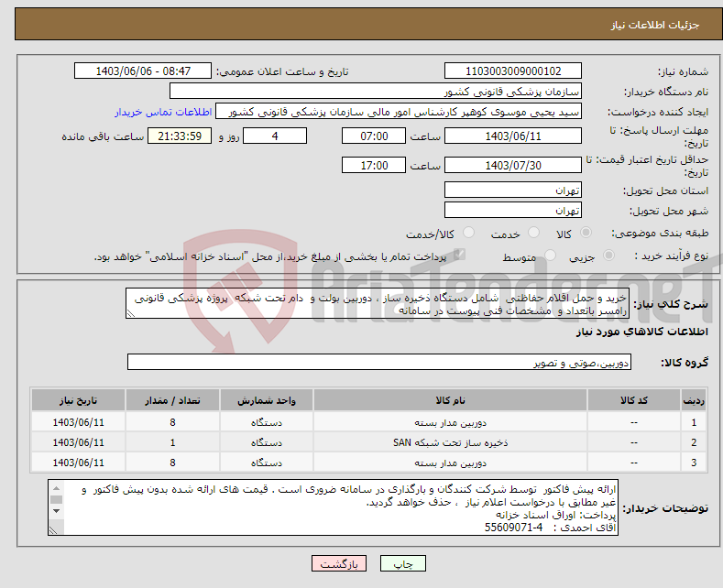
Task: Click the delivery city تهران field
Action: (x=513, y=210)
